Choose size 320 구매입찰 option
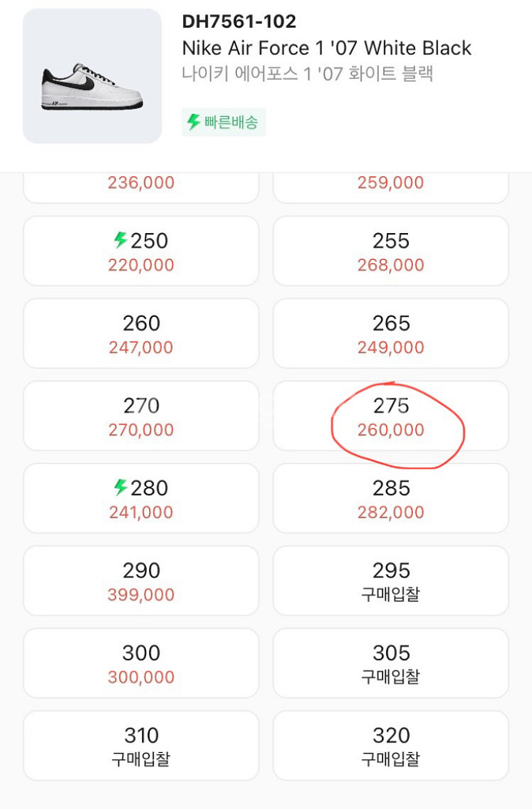The image size is (532, 809). (x=391, y=746)
